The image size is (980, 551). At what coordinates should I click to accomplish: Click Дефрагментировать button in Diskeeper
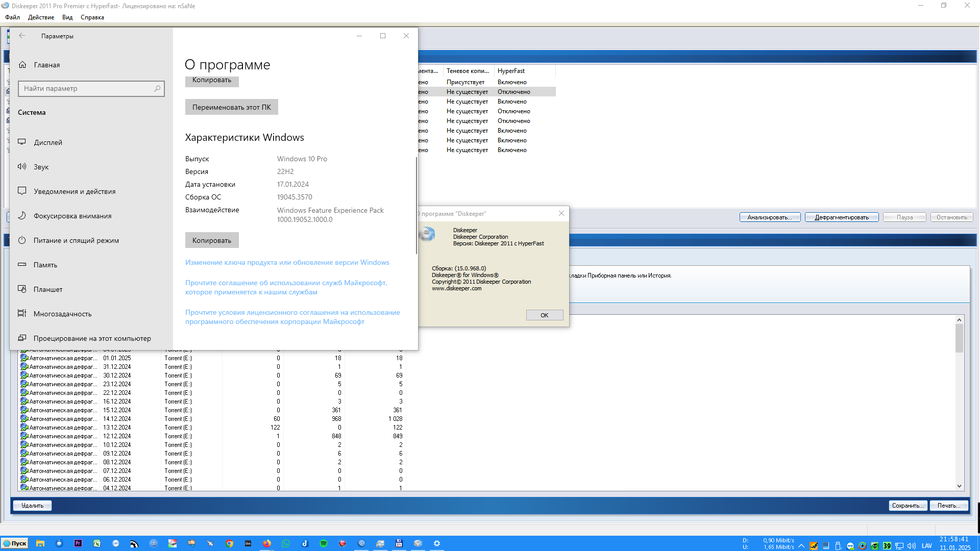(842, 217)
